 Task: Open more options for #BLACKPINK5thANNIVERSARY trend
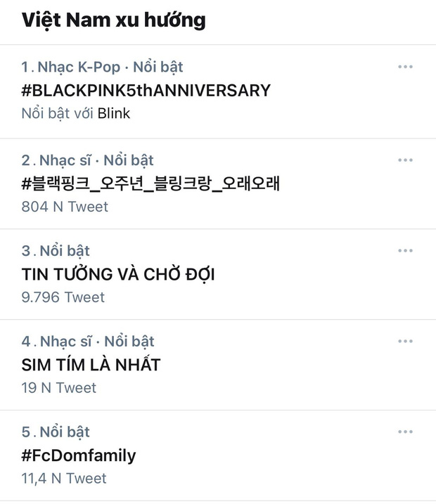coord(405,67)
